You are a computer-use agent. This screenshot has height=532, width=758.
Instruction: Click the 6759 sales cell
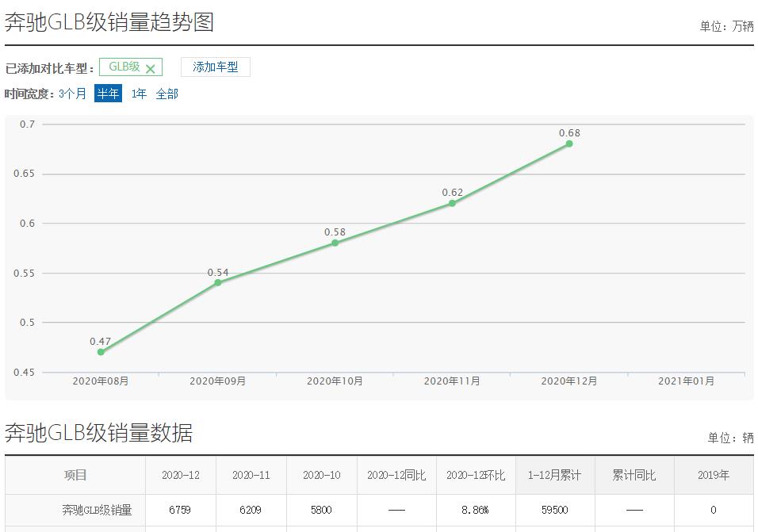tap(180, 510)
